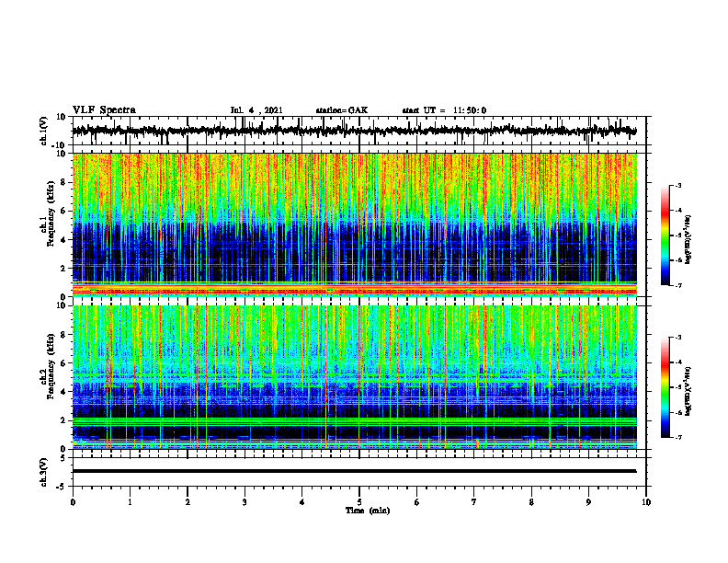Click the ch.2 color bar "log(PSD)" unit label
The width and height of the screenshot is (728, 563).
[688, 390]
